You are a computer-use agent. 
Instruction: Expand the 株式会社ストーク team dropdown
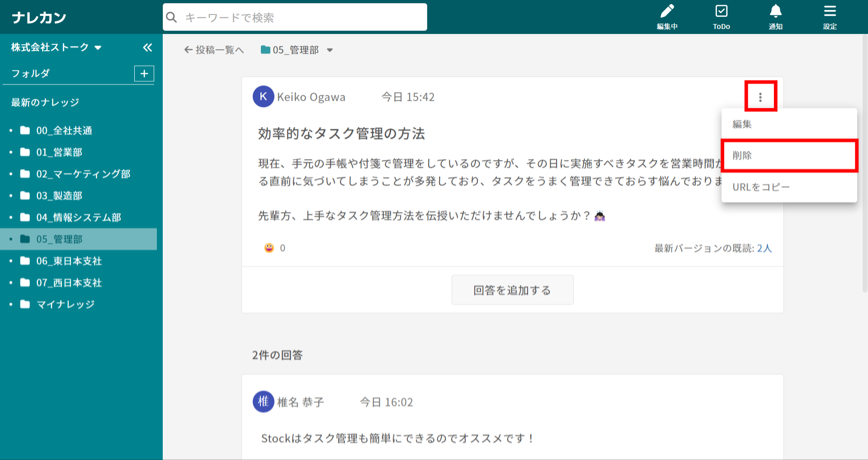click(x=98, y=47)
